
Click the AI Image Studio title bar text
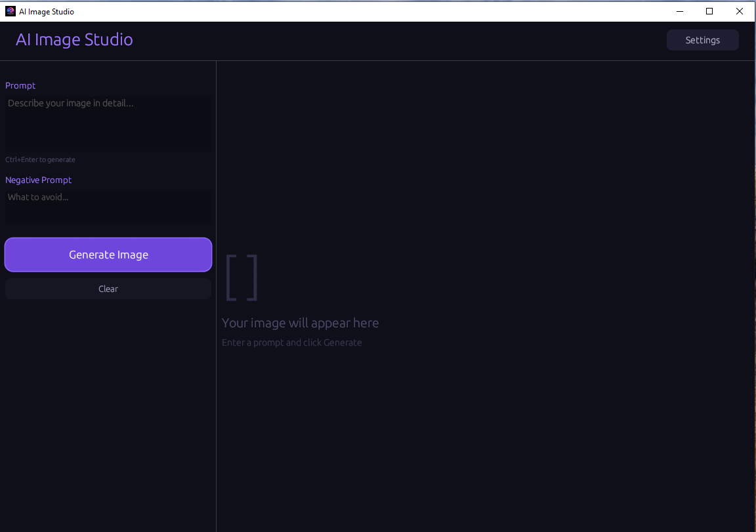point(46,11)
